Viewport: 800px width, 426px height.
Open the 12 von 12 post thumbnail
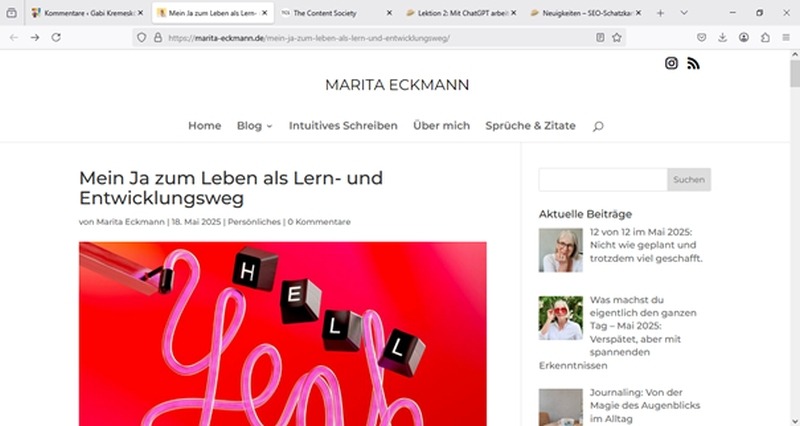point(561,250)
